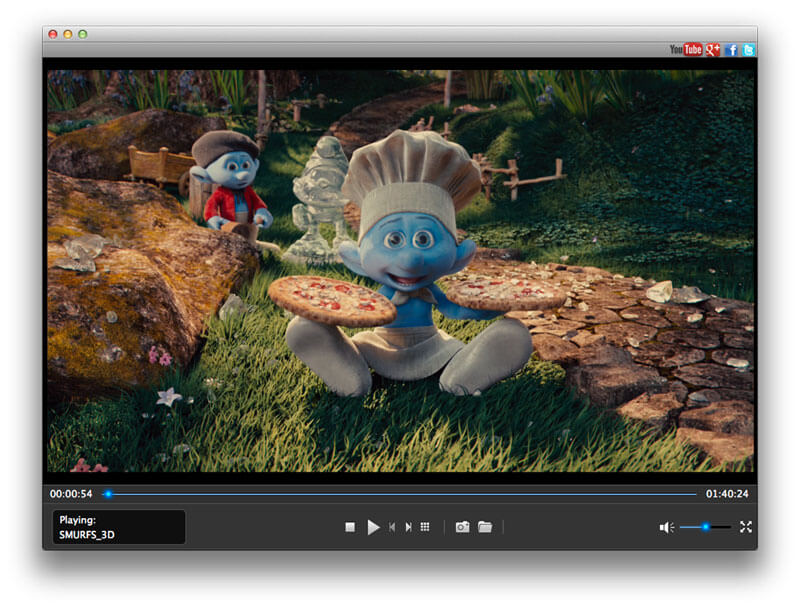
Task: Seek to the middle of the progress bar
Action: pyautogui.click(x=399, y=494)
